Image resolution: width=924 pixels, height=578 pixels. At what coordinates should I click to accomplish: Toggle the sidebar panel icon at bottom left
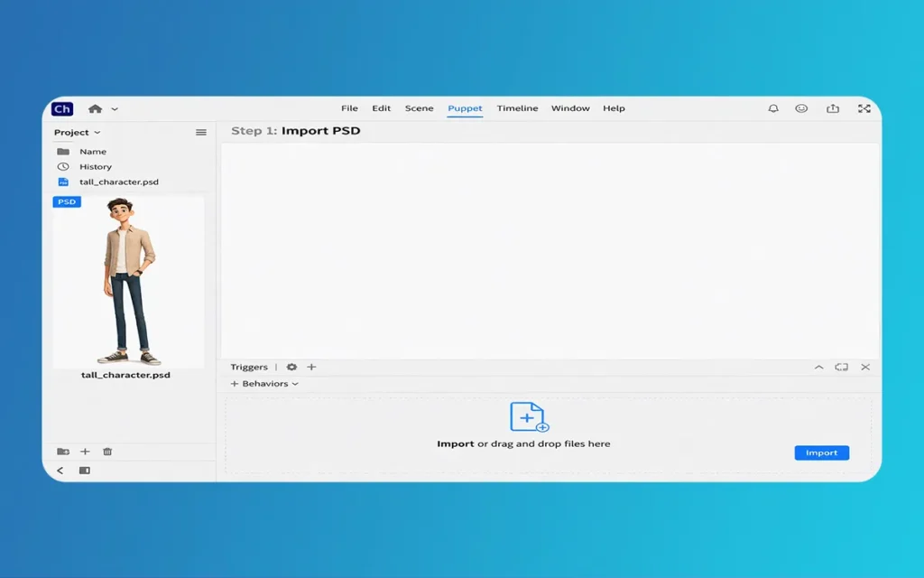point(85,471)
